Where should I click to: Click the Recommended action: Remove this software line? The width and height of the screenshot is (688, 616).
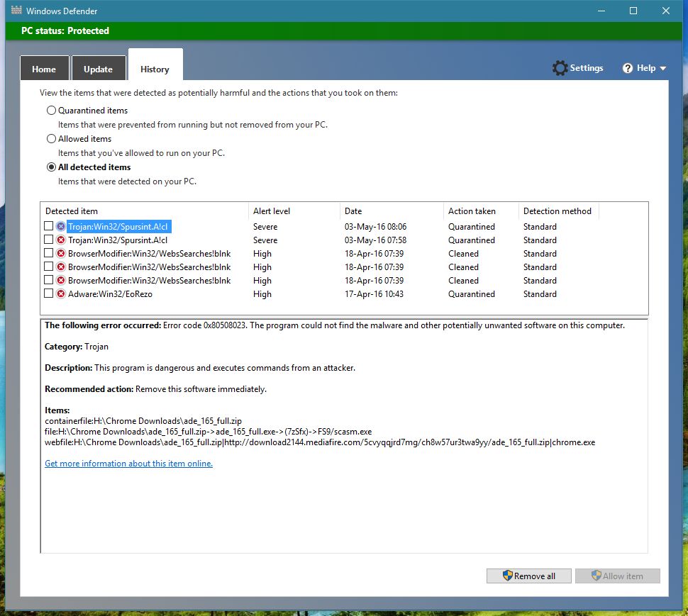155,389
